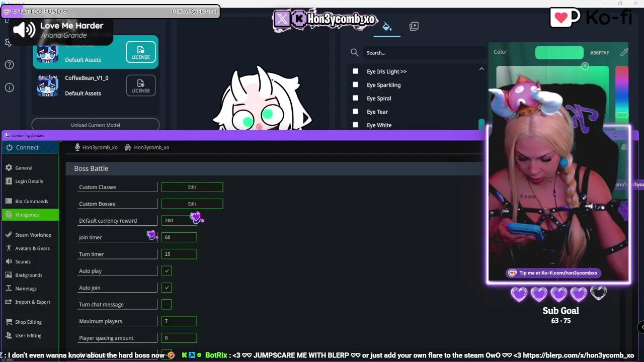Click the Hex color code #36FFAF
Screen dimensions: 644x362
point(599,53)
